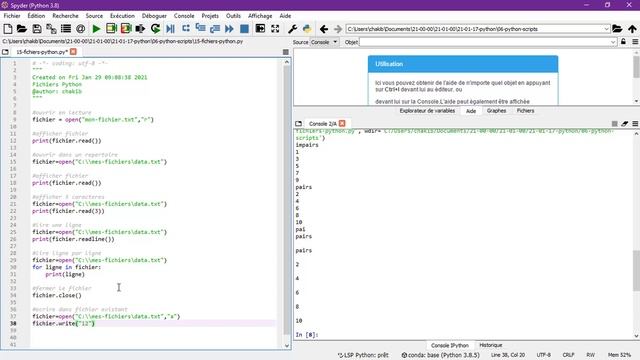Step into function debug icon
This screenshot has height=360, width=640.
click(x=200, y=29)
